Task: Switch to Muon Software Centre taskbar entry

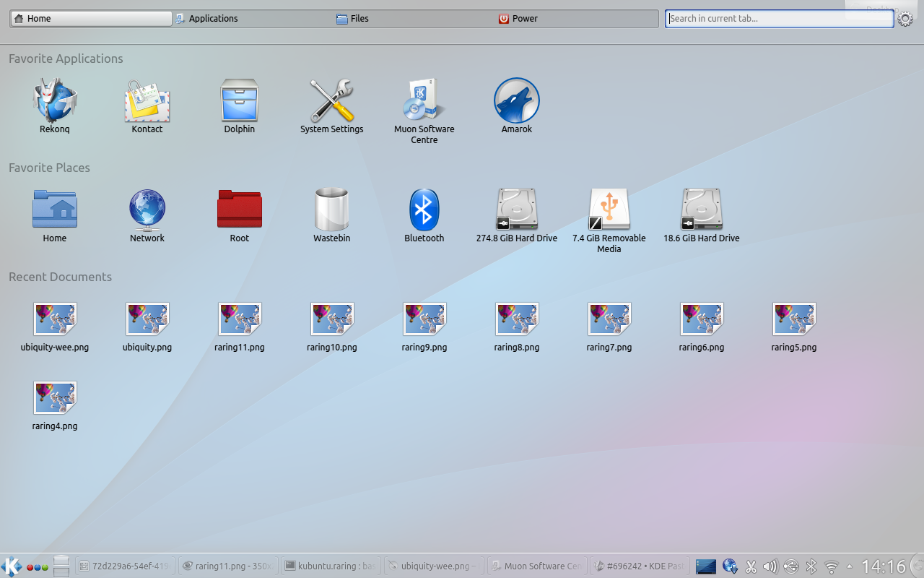Action: click(536, 566)
